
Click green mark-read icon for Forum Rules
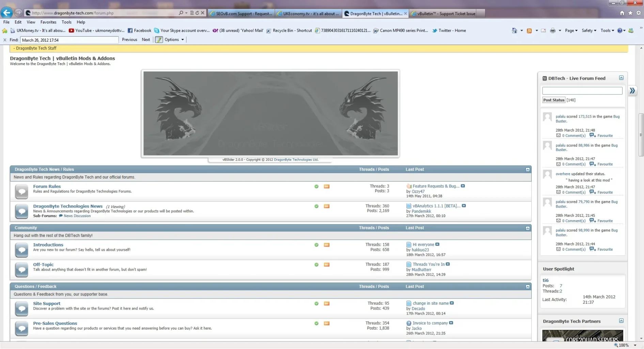[316, 186]
